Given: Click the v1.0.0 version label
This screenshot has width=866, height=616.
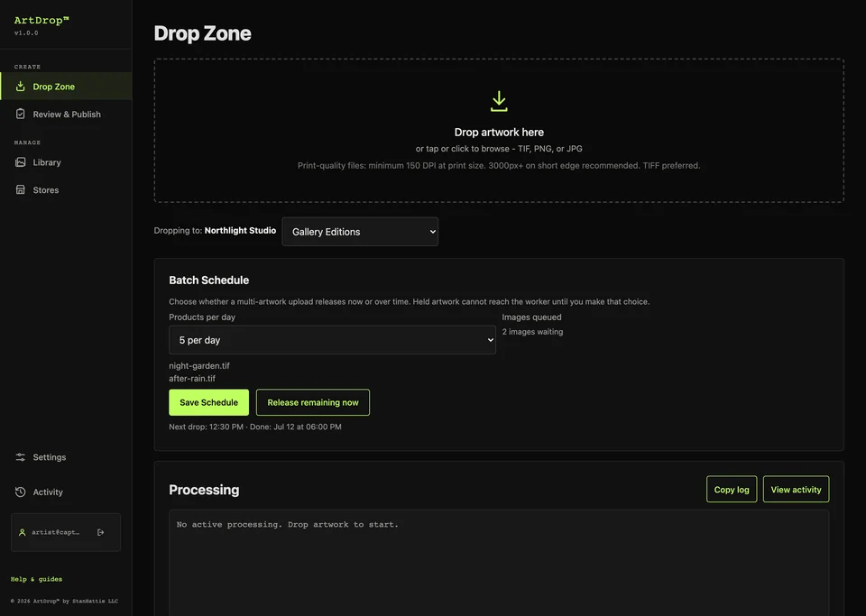Looking at the screenshot, I should (x=26, y=33).
